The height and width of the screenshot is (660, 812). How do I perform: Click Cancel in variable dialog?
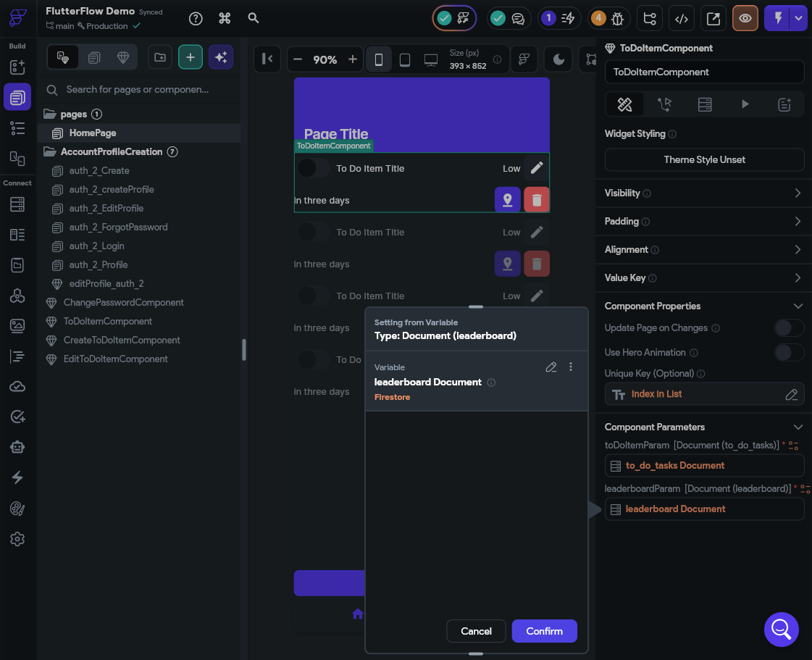476,631
